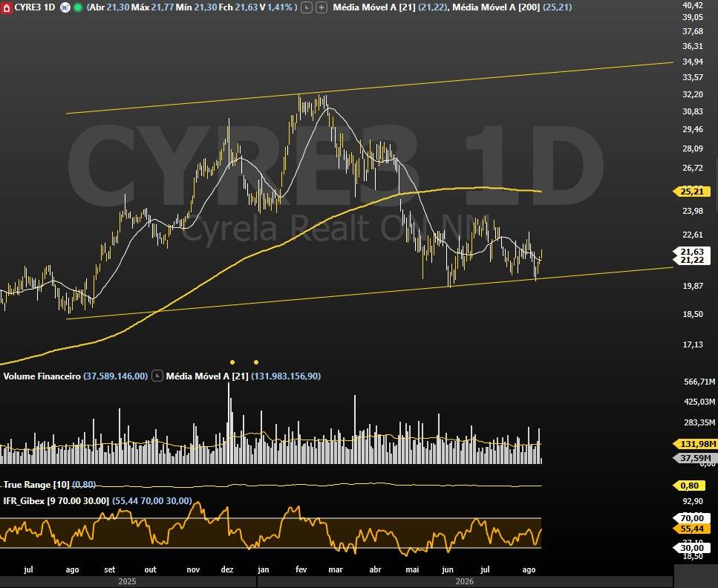The height and width of the screenshot is (588, 718).
Task: Click the (37.589.146,00) volume value
Action: point(115,376)
